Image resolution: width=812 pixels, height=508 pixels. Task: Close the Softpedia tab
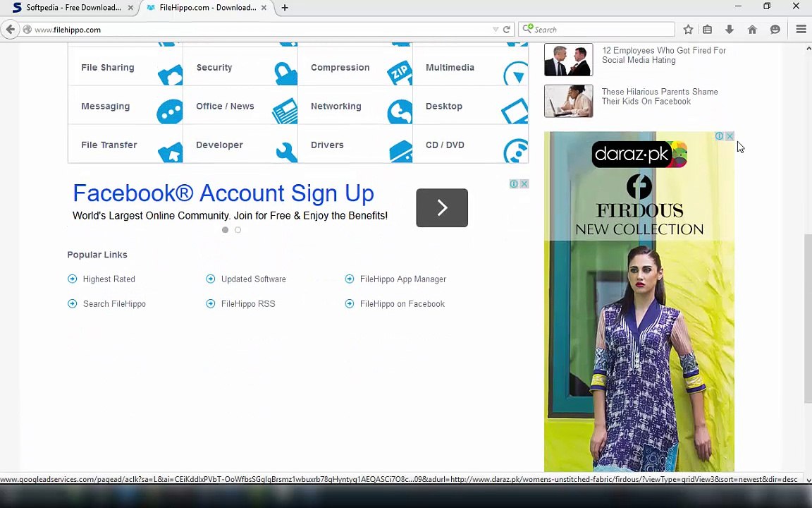pos(130,8)
